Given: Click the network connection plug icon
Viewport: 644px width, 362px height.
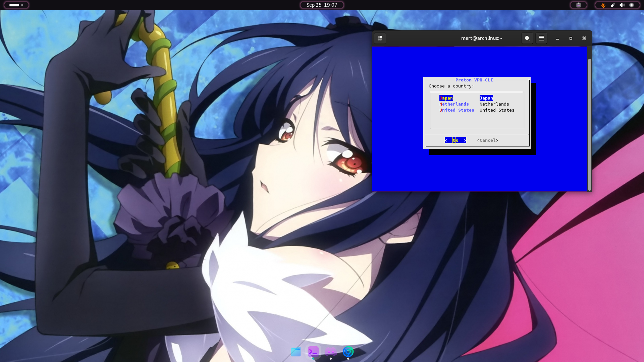Looking at the screenshot, I should (612, 5).
